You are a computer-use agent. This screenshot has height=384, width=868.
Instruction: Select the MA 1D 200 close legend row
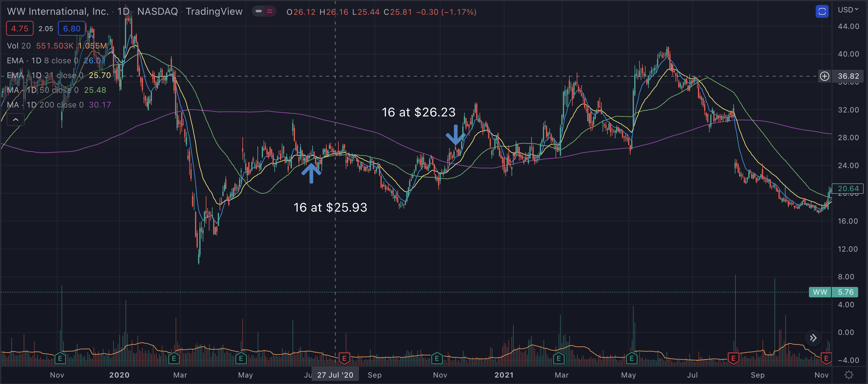coord(45,105)
